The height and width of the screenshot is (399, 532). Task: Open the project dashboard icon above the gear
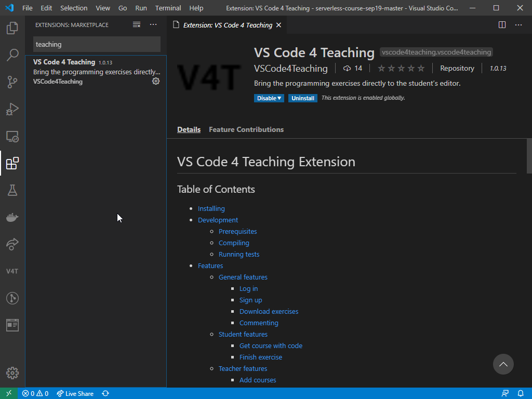12,325
